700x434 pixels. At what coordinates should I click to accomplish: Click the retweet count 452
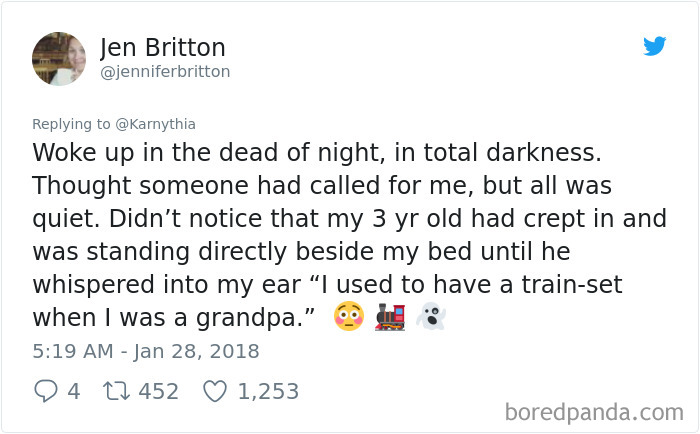158,391
